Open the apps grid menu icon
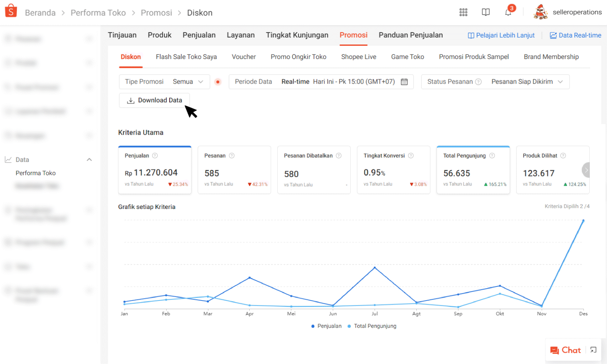The width and height of the screenshot is (607, 364). (463, 12)
